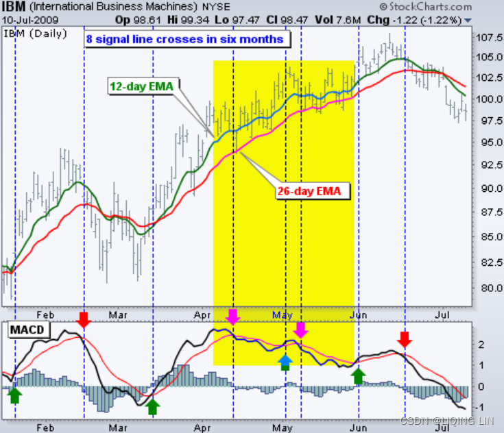This screenshot has height=433, width=504.
Task: Click the 105.0 price axis value
Action: (x=489, y=57)
